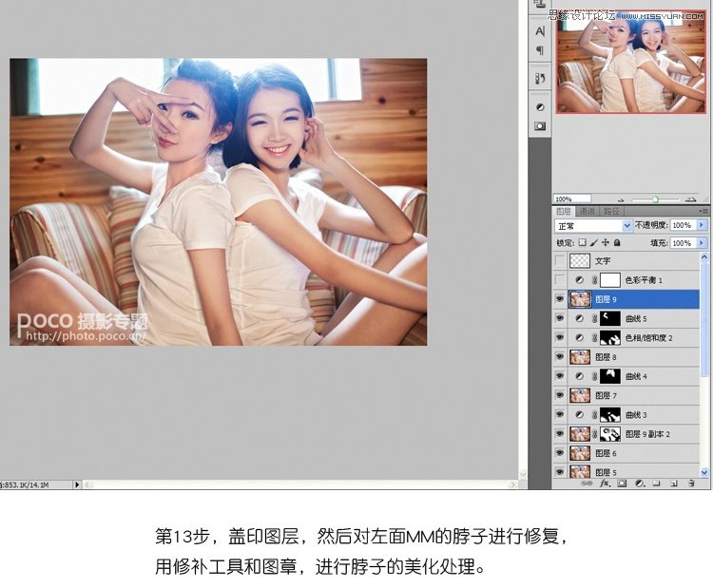Switch to the 图层 tab
Viewport: 713px width, 588px height.
564,211
